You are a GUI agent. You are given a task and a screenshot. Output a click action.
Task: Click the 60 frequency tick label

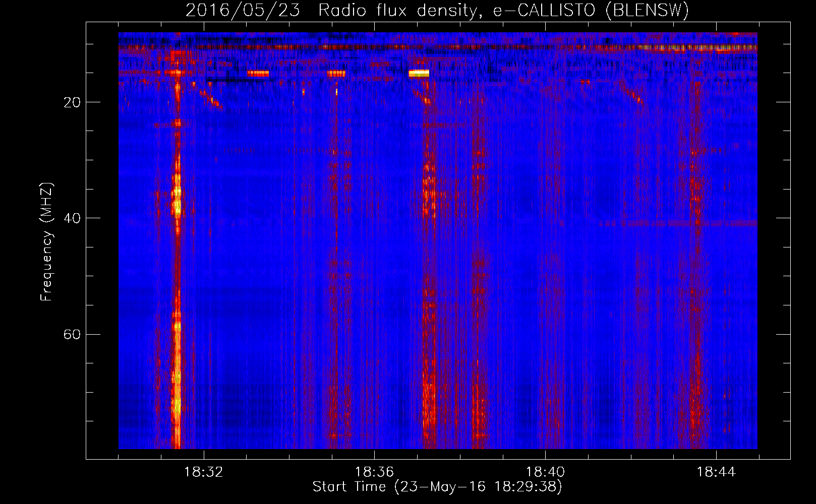(72, 335)
